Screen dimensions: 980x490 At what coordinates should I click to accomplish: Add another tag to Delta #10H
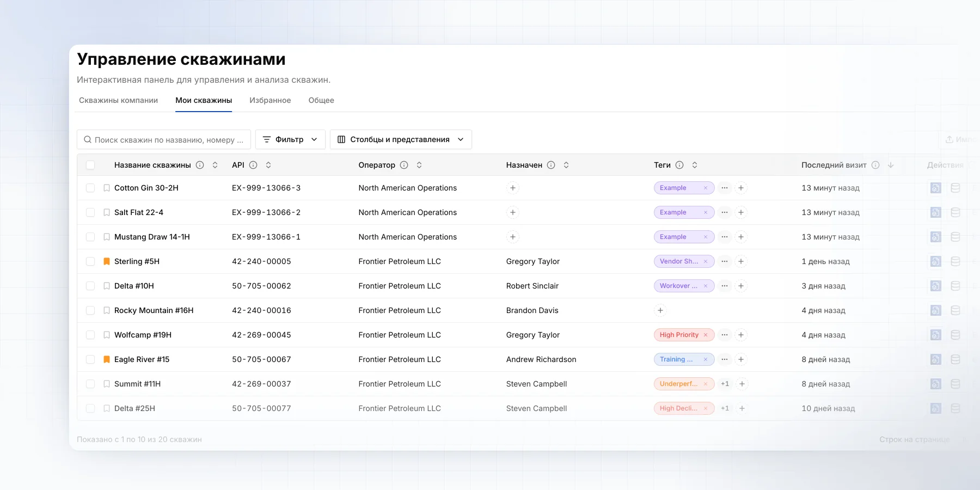[x=741, y=286]
